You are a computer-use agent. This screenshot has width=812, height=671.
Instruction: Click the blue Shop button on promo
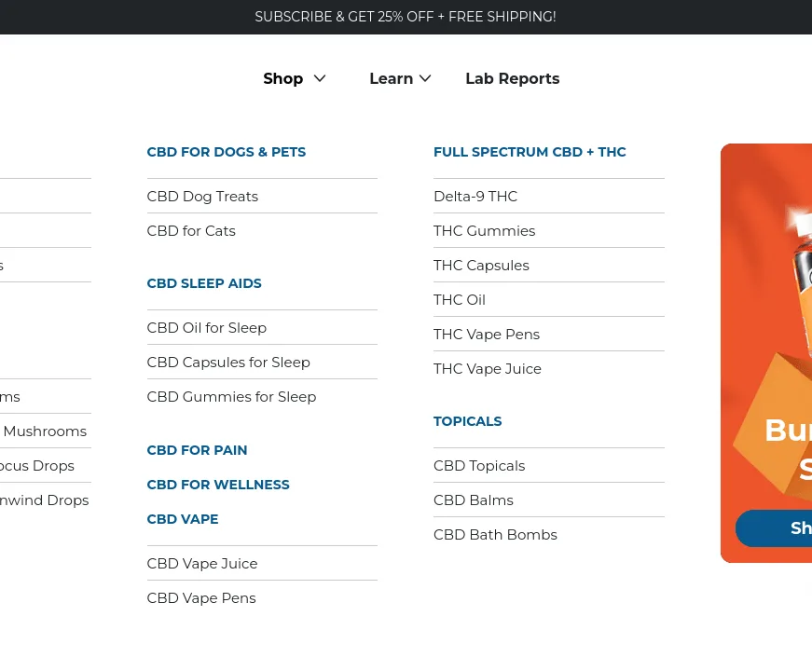coord(774,528)
